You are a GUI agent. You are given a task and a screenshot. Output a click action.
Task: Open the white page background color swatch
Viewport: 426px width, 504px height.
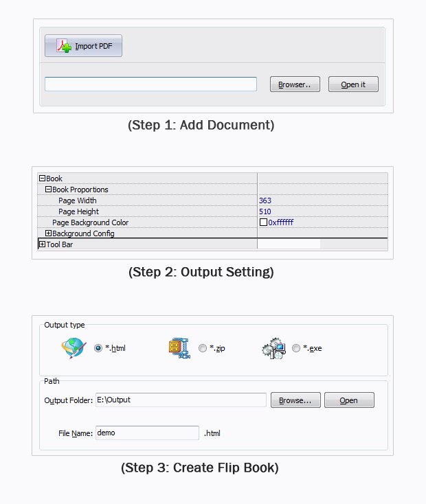click(263, 222)
